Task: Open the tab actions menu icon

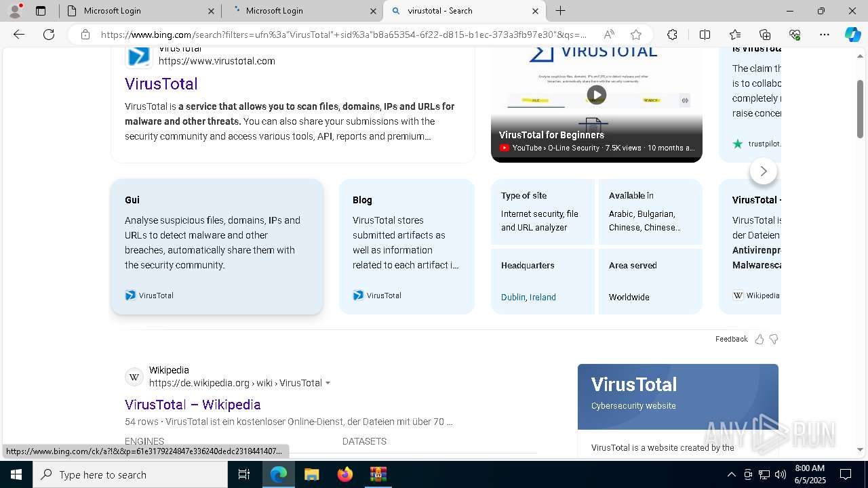Action: coord(41,11)
